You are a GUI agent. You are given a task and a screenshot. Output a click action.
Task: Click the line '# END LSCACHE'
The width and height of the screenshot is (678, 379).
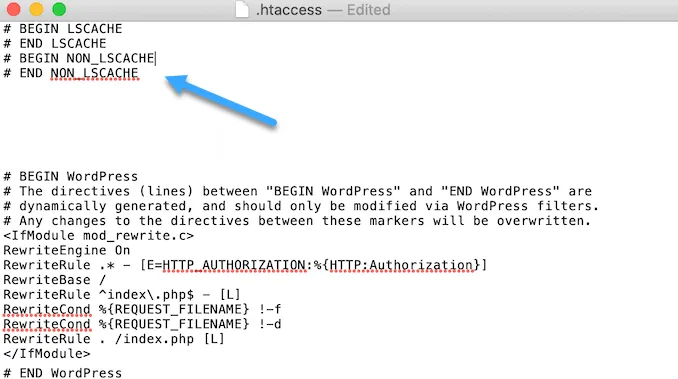point(55,44)
